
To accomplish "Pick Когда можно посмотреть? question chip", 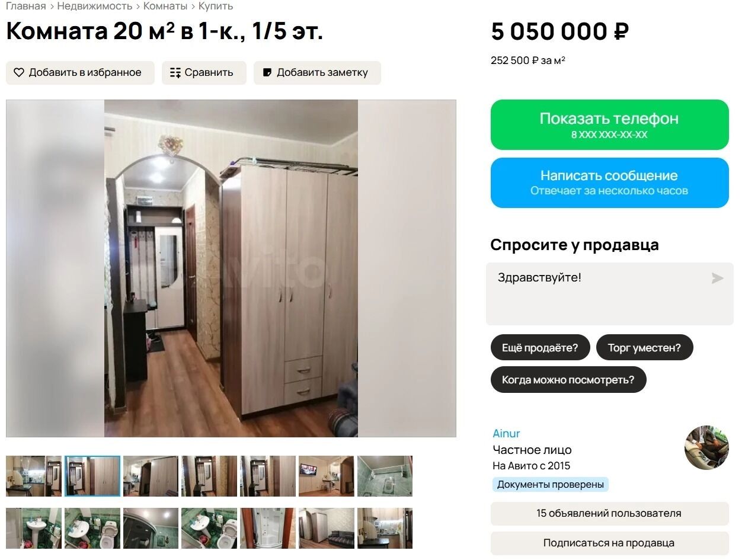I will pyautogui.click(x=568, y=380).
